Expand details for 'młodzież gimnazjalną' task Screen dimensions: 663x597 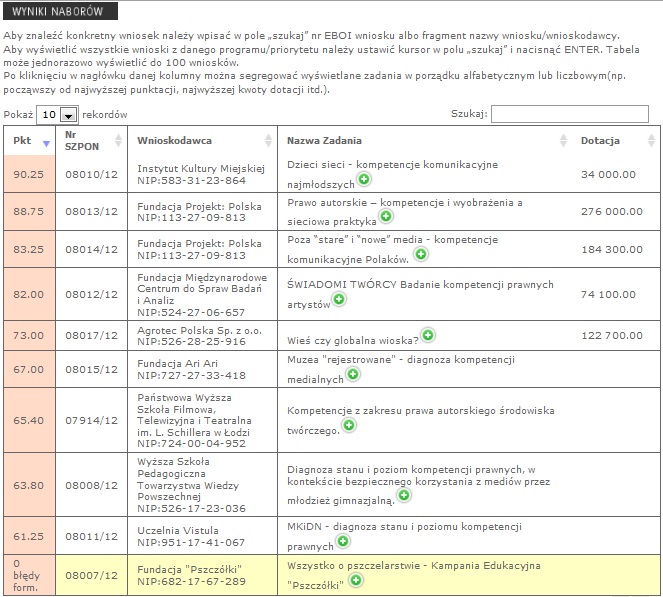[404, 495]
